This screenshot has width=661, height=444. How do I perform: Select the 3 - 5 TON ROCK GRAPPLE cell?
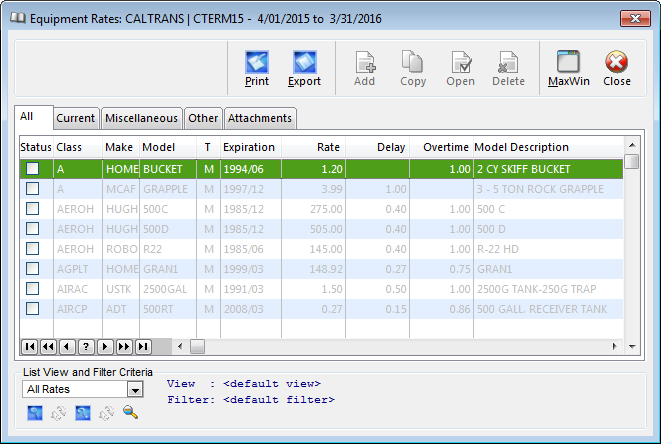point(548,189)
